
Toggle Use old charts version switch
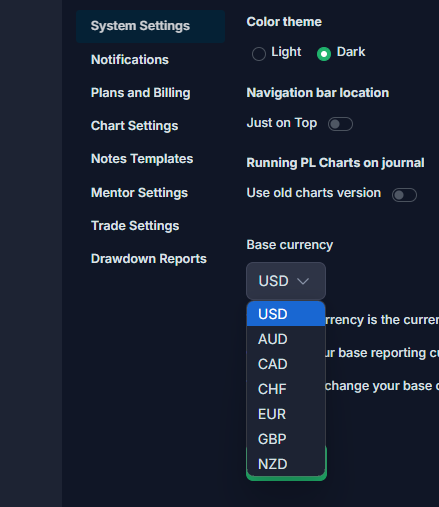click(x=404, y=195)
